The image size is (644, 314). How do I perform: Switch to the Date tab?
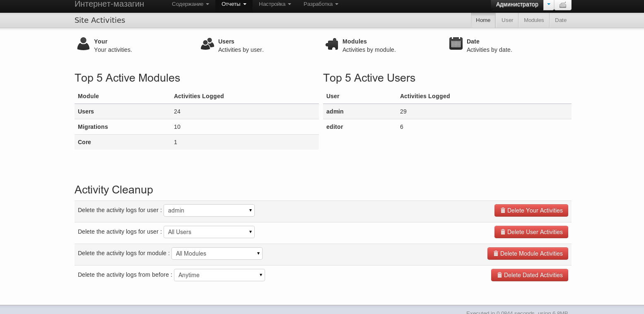pos(561,20)
